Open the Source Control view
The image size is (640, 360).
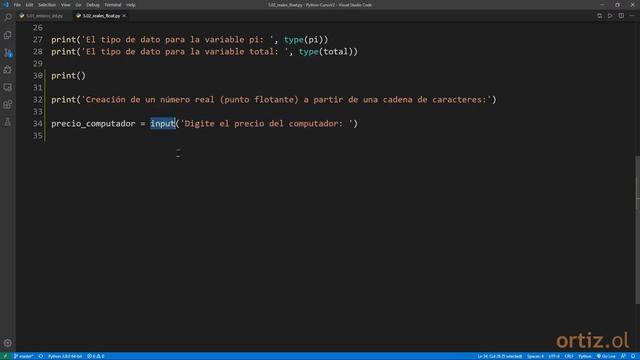[x=7, y=53]
